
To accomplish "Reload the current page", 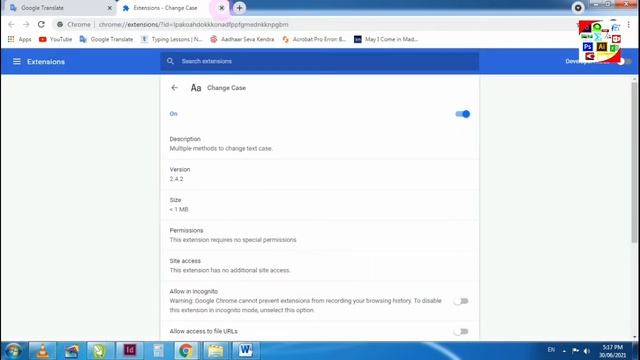I will (41, 24).
